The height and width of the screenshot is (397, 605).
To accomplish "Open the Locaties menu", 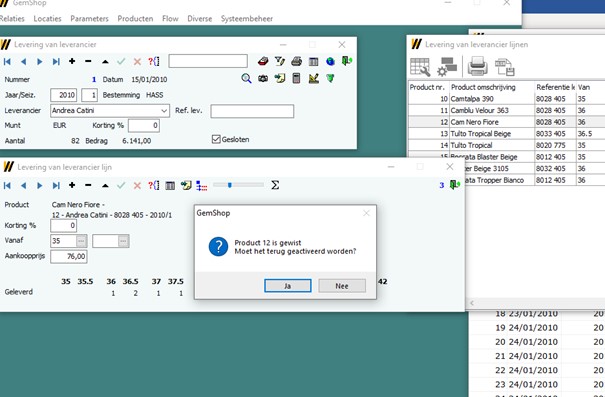I will (47, 19).
